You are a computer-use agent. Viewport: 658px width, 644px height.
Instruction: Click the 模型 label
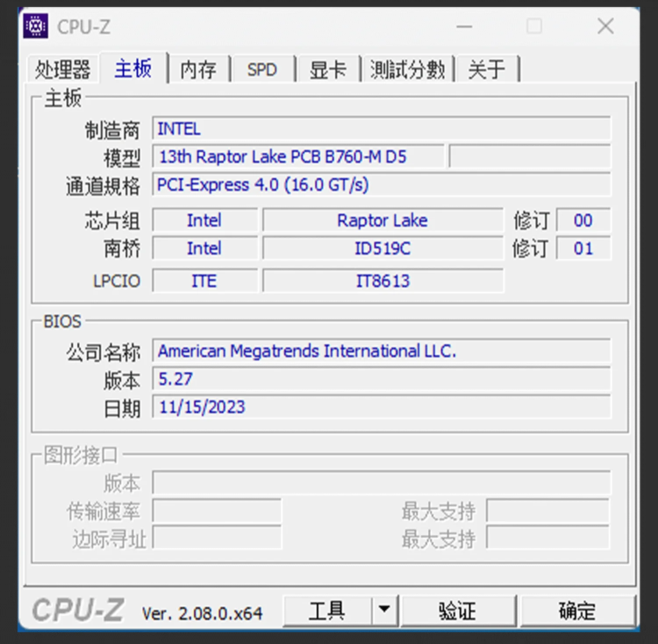122,158
